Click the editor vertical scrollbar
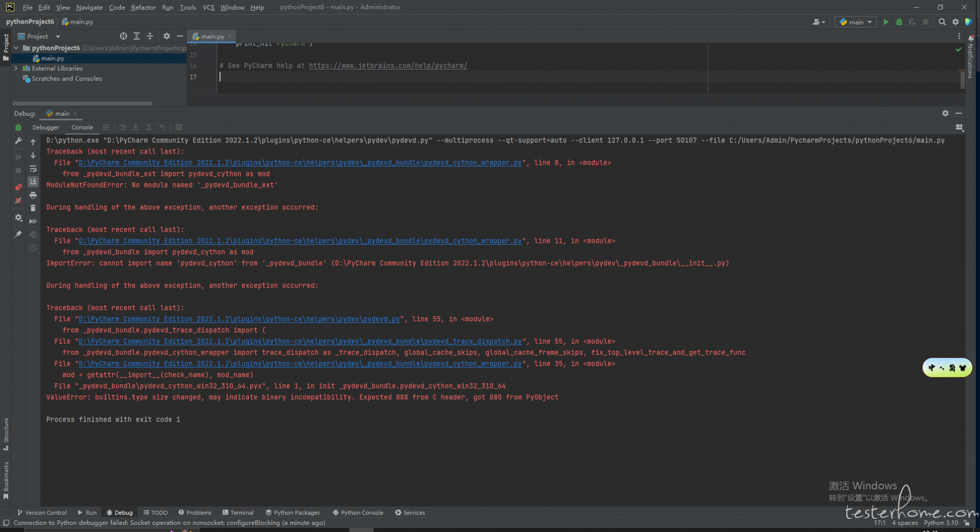Viewport: 980px width, 532px height. pyautogui.click(x=963, y=80)
